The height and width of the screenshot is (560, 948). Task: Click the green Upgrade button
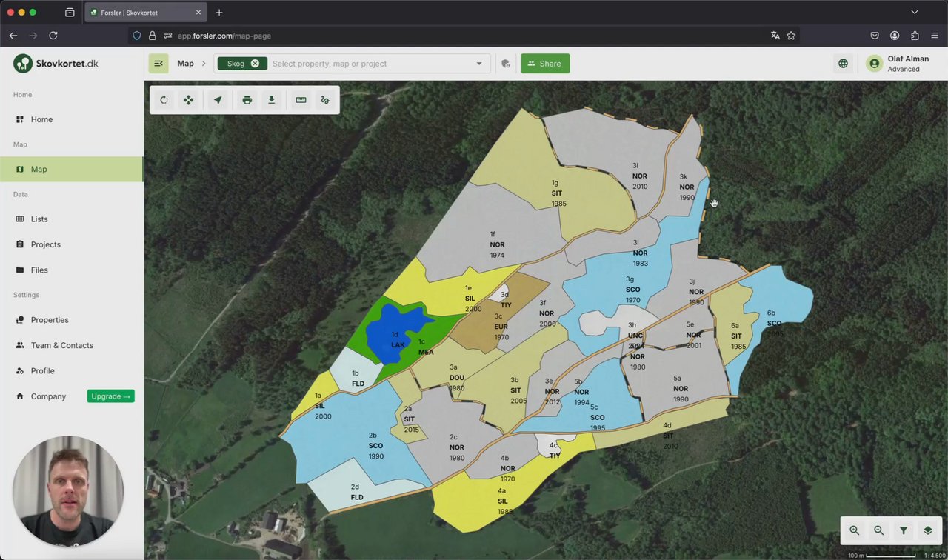(111, 396)
